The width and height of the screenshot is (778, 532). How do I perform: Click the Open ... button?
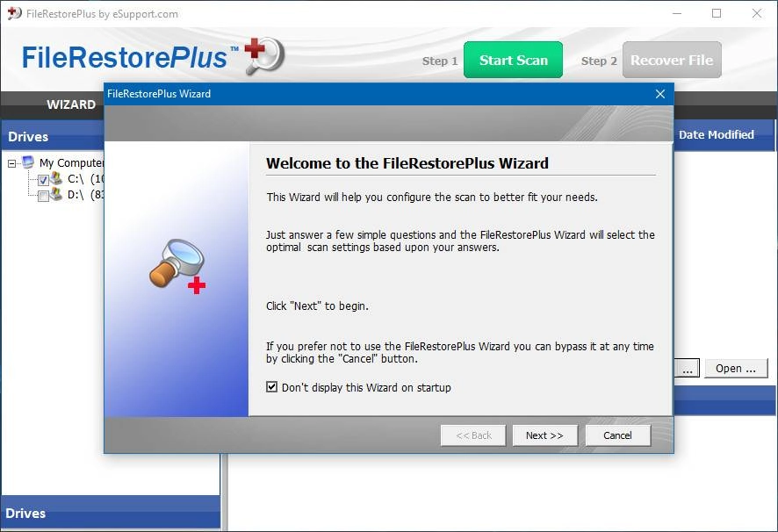click(x=736, y=368)
